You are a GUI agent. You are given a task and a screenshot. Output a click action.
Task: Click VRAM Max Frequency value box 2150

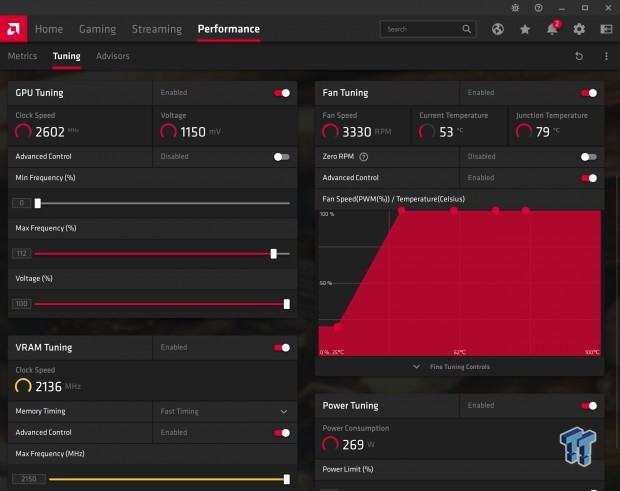[x=29, y=479]
